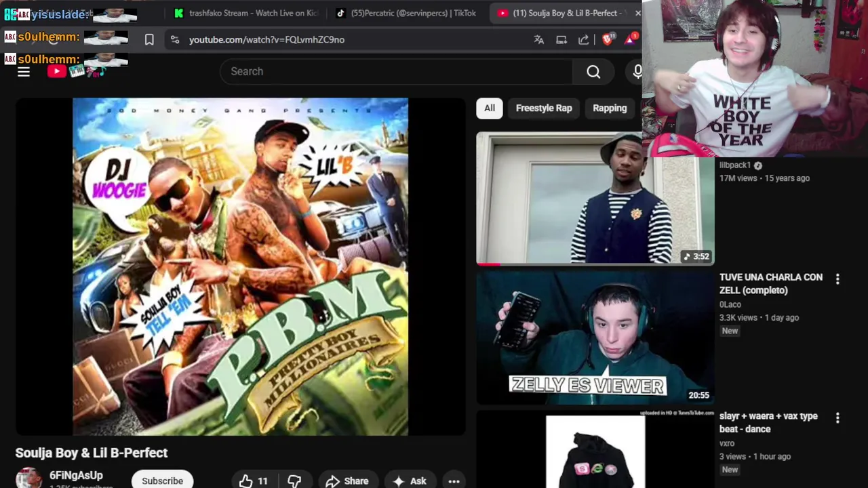This screenshot has height=488, width=868.
Task: Open the lilbpack1 video thumbnail
Action: click(595, 198)
